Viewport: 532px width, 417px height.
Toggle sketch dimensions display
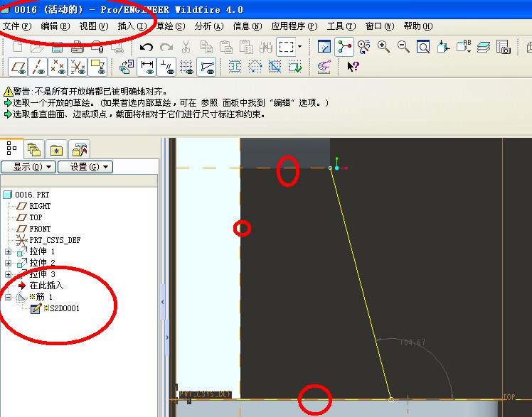(147, 67)
